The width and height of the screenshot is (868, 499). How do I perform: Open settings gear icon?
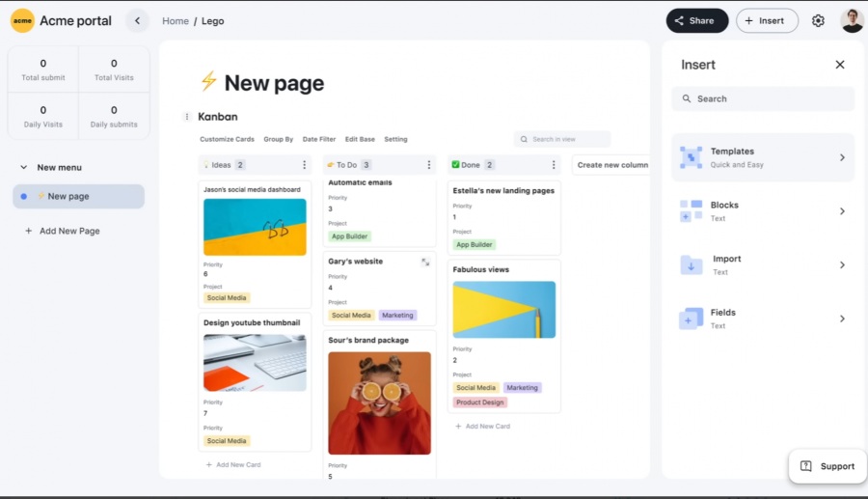(818, 21)
